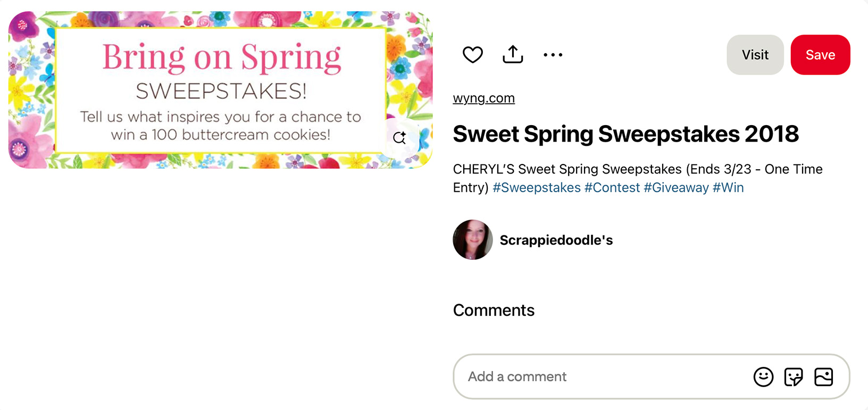Select the #Win hashtag link
The width and height of the screenshot is (868, 410).
click(728, 187)
